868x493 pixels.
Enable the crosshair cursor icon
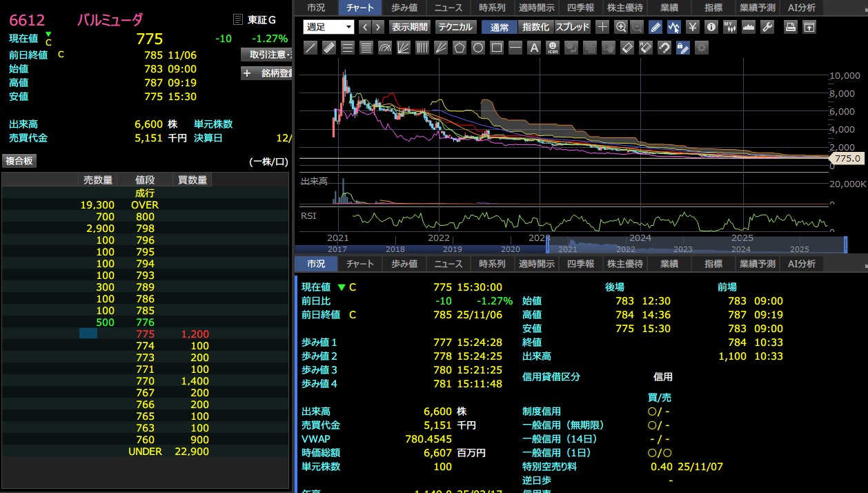(602, 27)
